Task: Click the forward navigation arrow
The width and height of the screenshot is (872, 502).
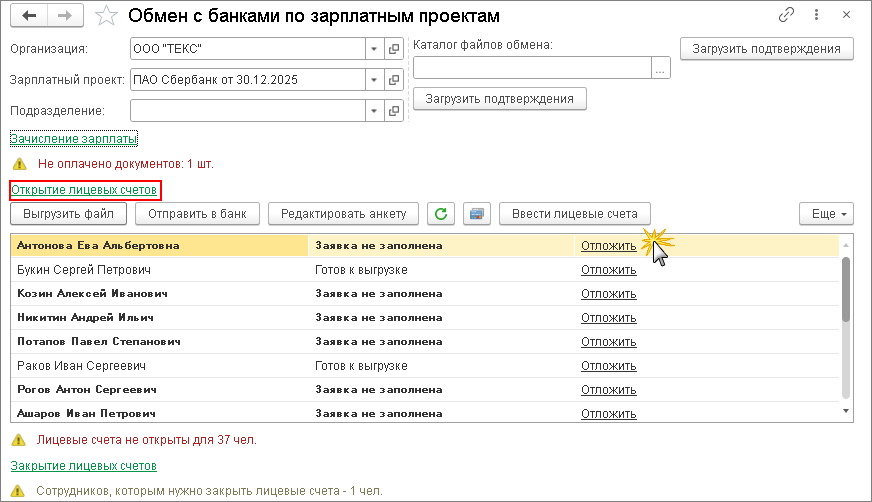Action: 63,16
